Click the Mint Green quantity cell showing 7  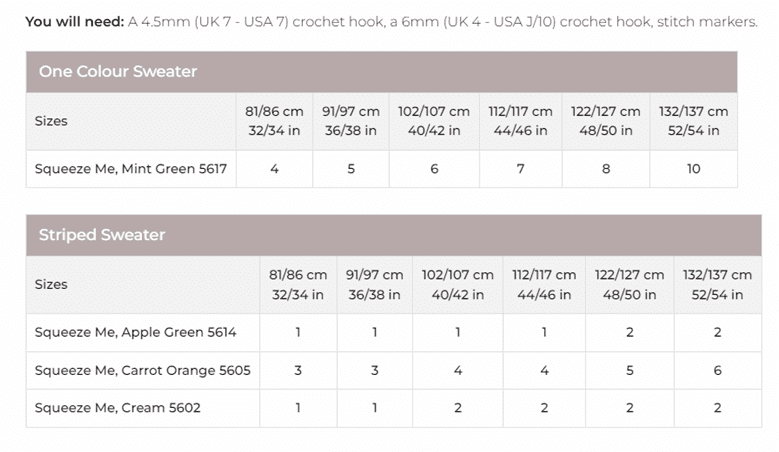520,169
